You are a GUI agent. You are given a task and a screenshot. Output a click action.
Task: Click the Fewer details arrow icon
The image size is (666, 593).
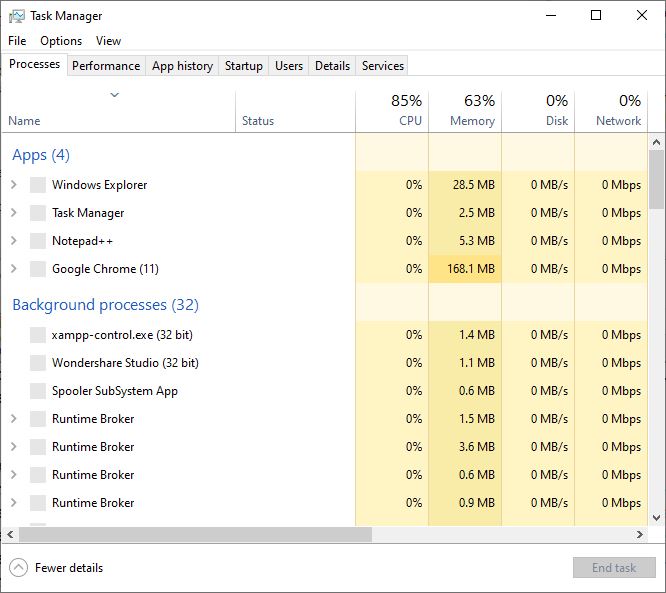tap(18, 568)
